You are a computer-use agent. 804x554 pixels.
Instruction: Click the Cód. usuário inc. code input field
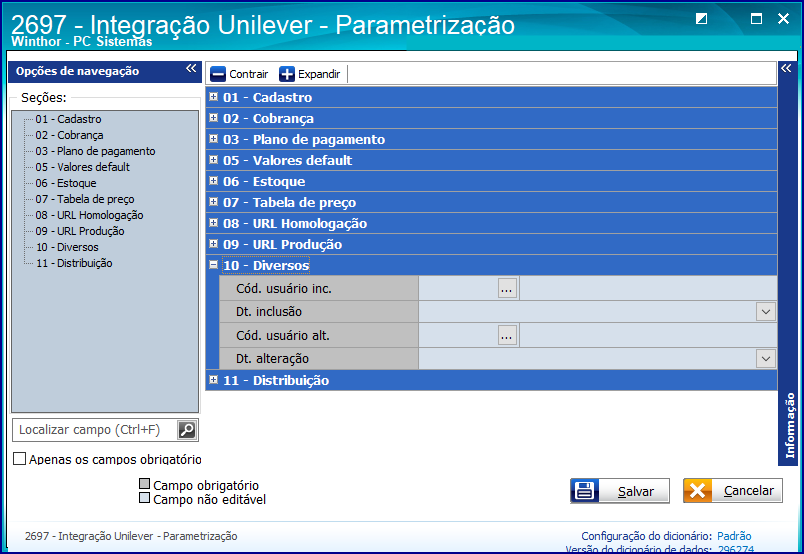[x=458, y=289]
